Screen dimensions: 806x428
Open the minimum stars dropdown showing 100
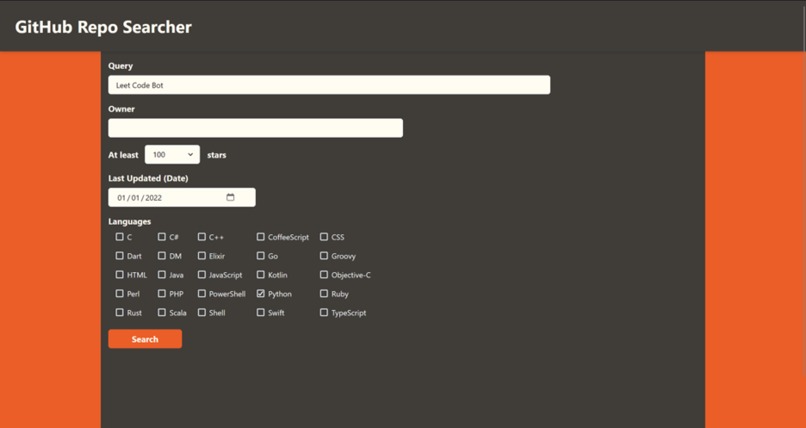pyautogui.click(x=172, y=155)
